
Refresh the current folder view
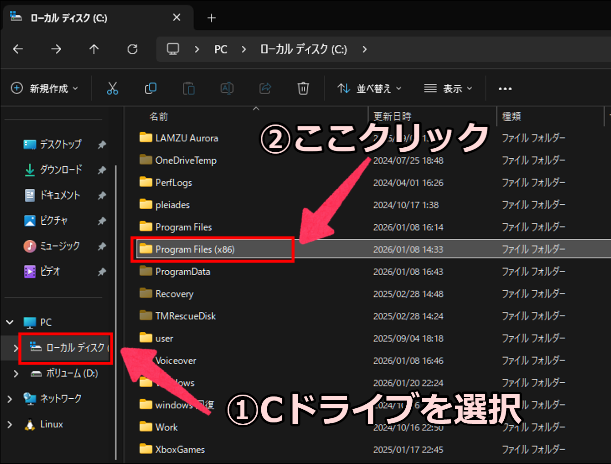pos(131,49)
